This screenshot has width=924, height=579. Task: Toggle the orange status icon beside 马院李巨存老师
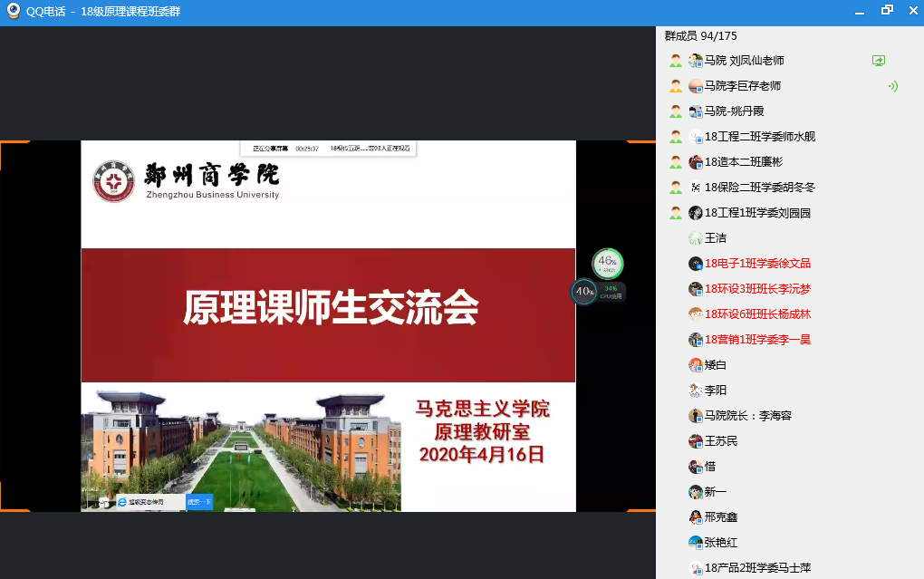tap(675, 85)
